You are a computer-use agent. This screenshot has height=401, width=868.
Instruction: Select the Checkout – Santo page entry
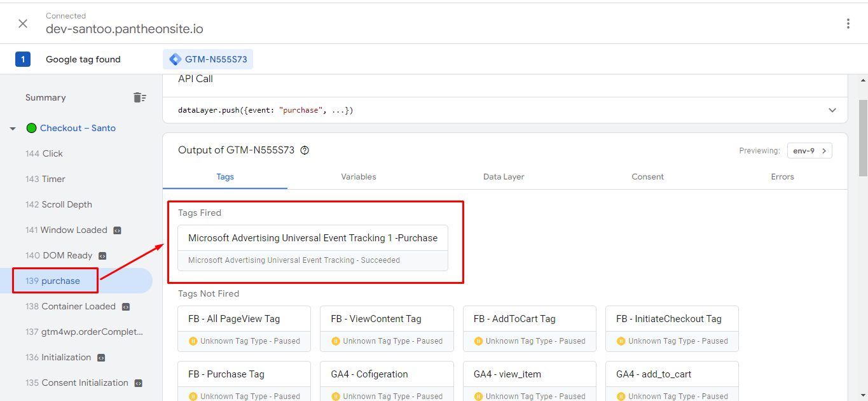(x=78, y=128)
